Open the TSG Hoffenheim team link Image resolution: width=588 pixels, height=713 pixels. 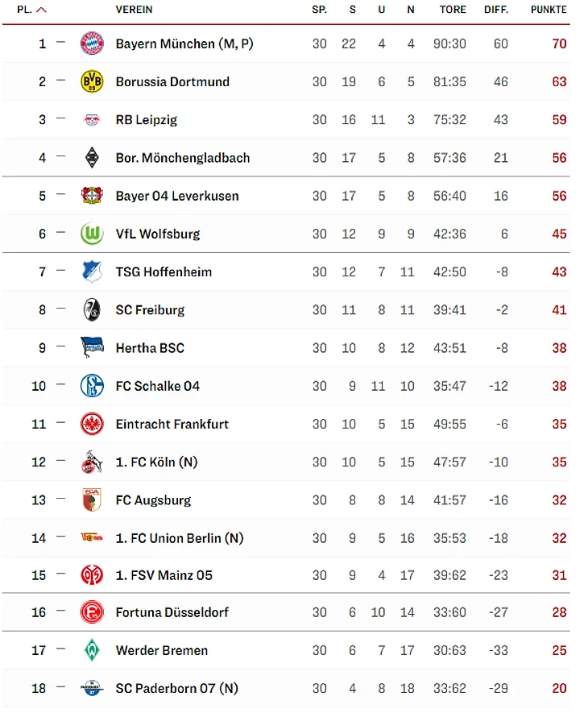click(164, 272)
